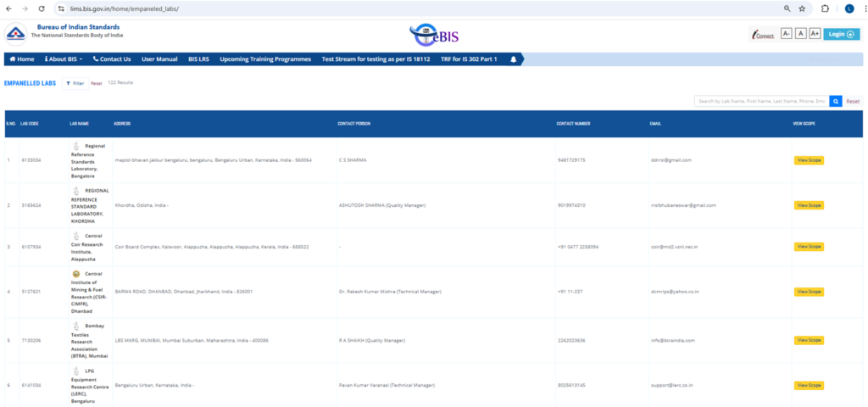This screenshot has width=868, height=407.
Task: Click the notification bell icon in navbar
Action: click(x=513, y=59)
